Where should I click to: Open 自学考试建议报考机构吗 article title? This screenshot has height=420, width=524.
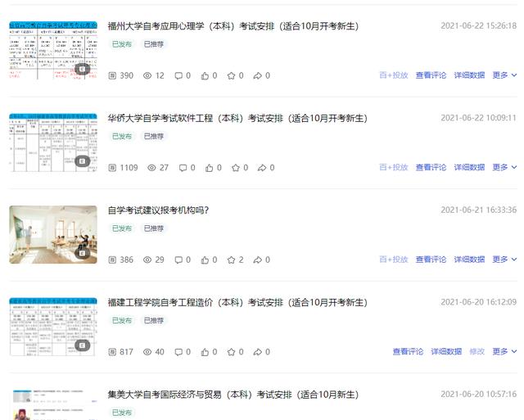pos(158,210)
